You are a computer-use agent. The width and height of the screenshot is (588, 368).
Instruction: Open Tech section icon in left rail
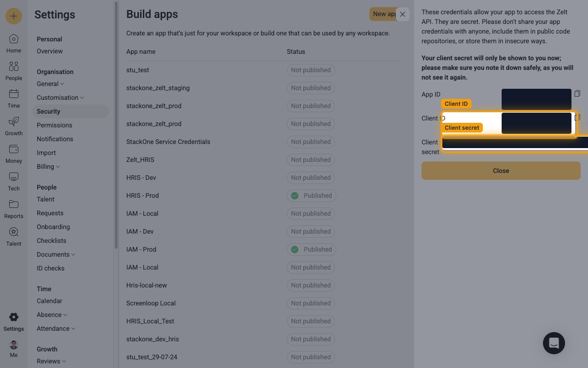coord(14,182)
